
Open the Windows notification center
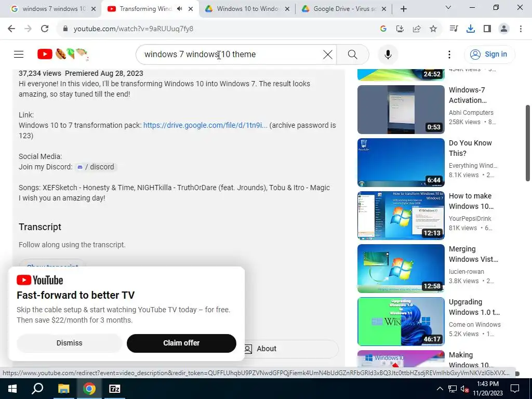point(515,389)
